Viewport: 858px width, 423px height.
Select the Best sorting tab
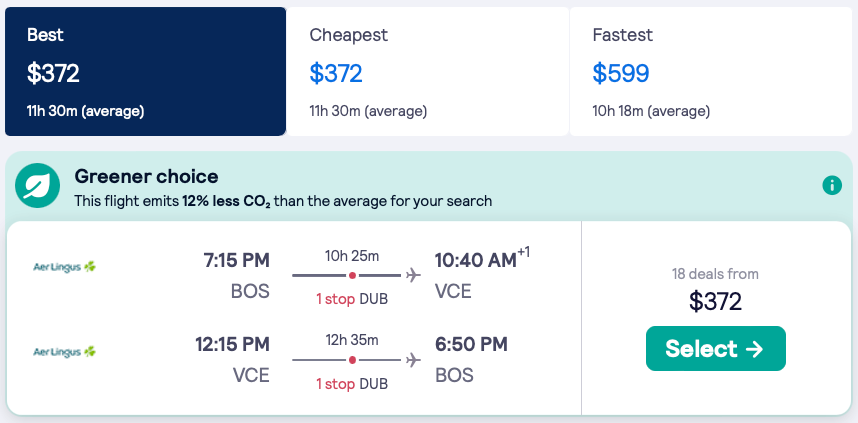[x=145, y=71]
